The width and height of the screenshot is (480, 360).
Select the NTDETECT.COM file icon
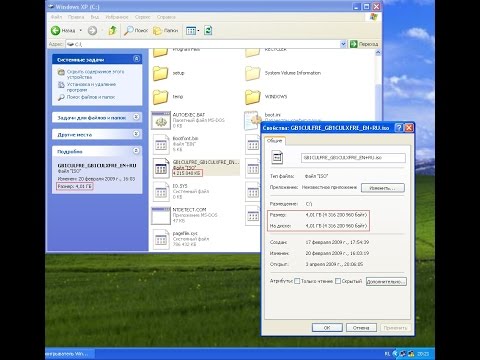[x=161, y=216]
